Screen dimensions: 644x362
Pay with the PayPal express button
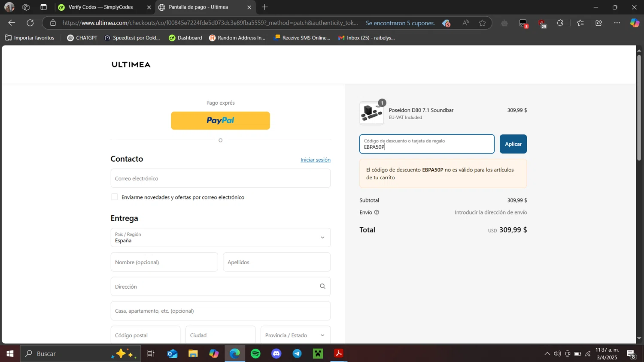(221, 121)
